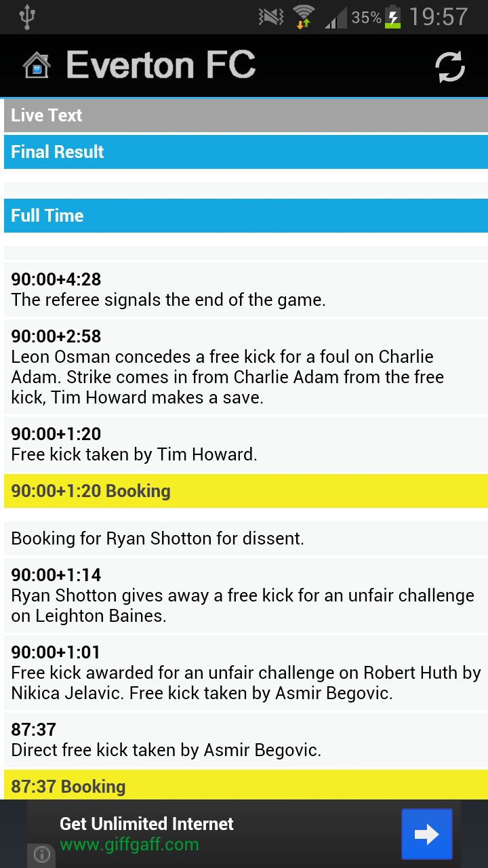The height and width of the screenshot is (868, 488).
Task: Tap the blue arrow on giffgaff ad
Action: (426, 834)
